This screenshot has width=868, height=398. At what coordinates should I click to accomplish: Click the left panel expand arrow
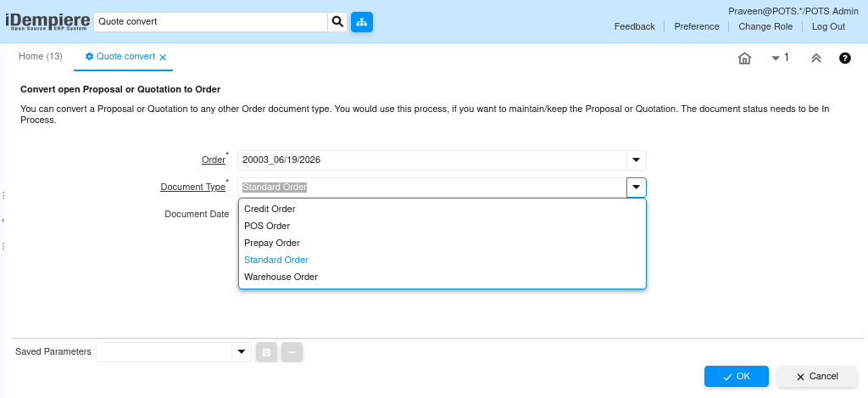(3, 221)
